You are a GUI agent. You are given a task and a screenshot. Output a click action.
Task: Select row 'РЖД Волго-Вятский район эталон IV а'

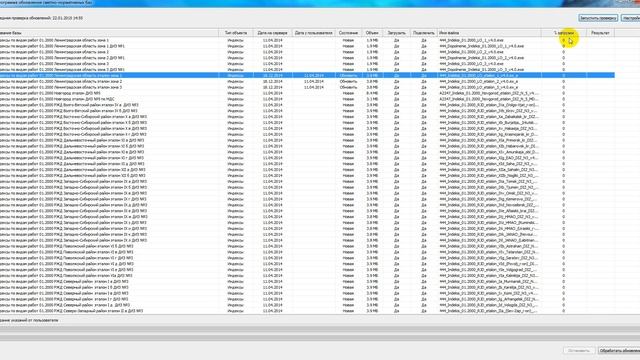pyautogui.click(x=307, y=105)
